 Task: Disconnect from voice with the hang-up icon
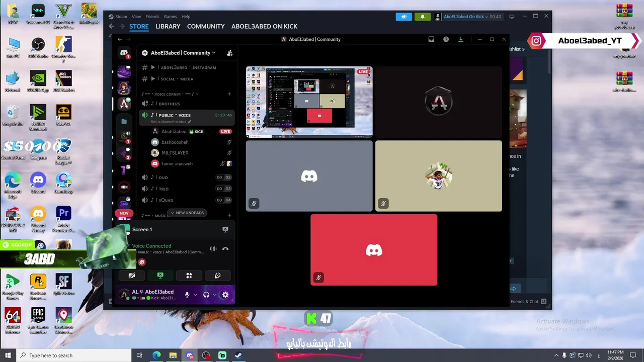(x=225, y=249)
